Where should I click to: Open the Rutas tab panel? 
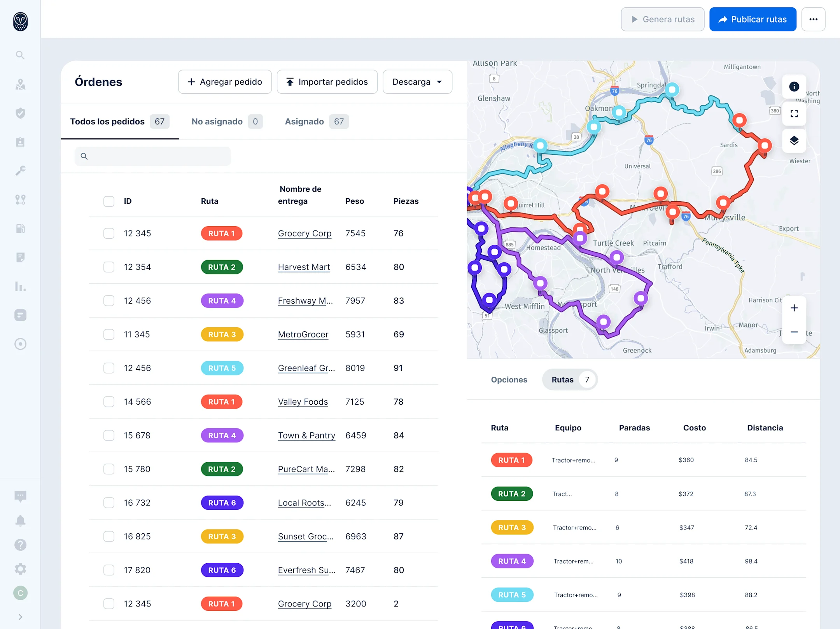coord(563,379)
